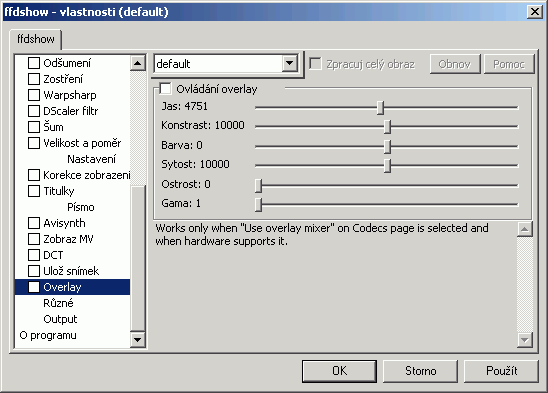Select the Output page
Image resolution: width=548 pixels, height=393 pixels.
(60, 319)
